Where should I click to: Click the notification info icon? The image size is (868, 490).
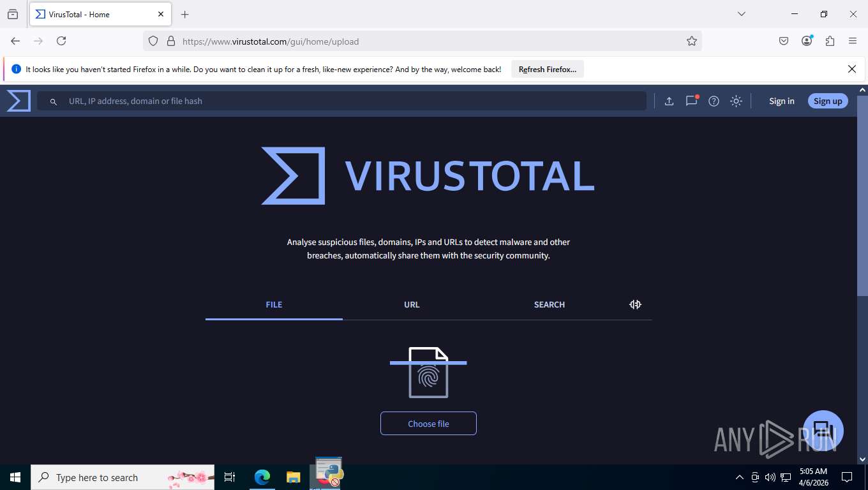click(16, 69)
